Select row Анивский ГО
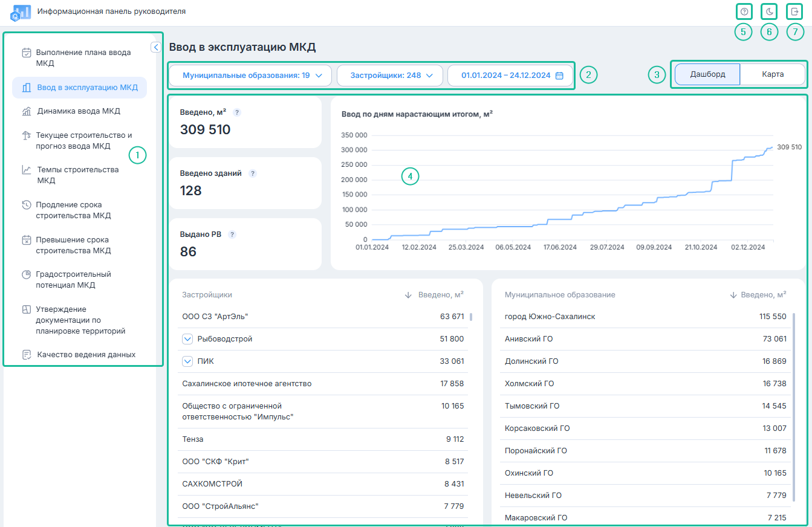Image resolution: width=812 pixels, height=527 pixels. pyautogui.click(x=646, y=339)
